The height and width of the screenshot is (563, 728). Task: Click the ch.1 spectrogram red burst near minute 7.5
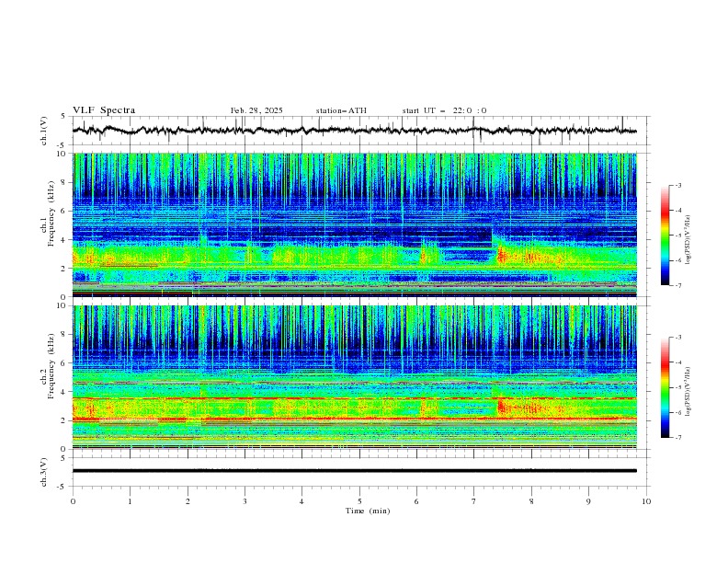click(x=502, y=256)
